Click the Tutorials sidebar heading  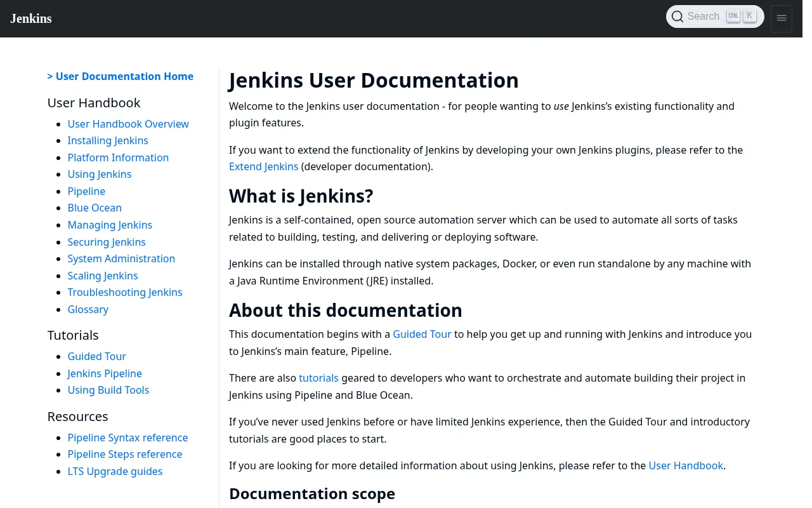73,335
